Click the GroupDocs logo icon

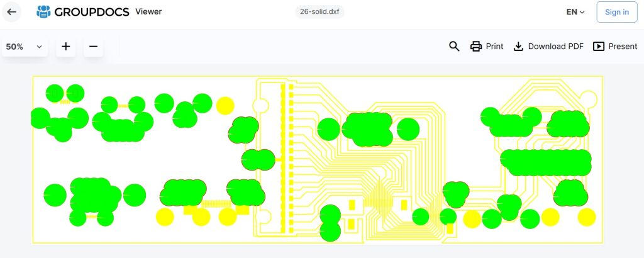(43, 11)
